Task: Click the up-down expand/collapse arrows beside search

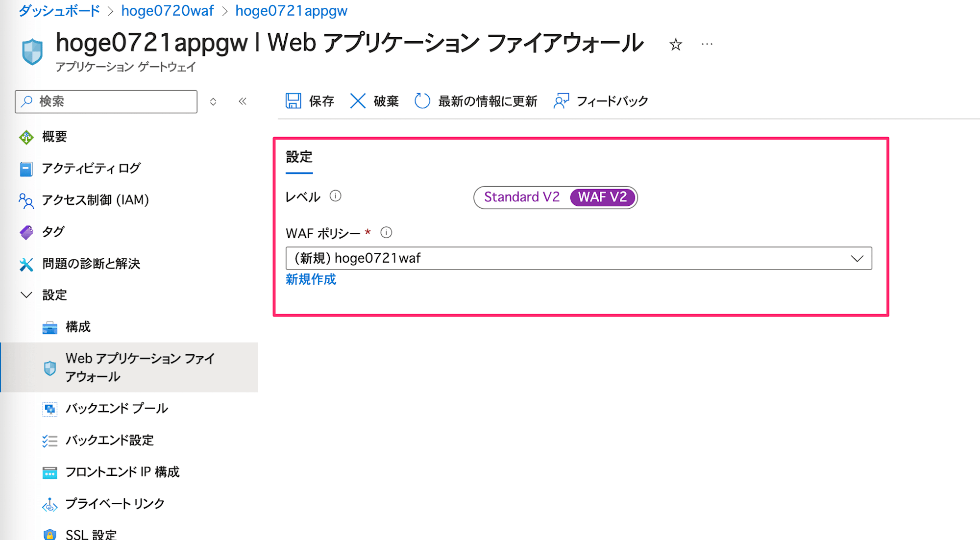Action: coord(213,101)
